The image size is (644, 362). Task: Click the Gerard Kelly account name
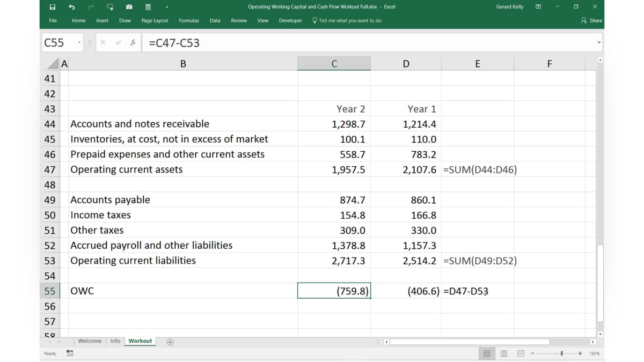click(510, 7)
